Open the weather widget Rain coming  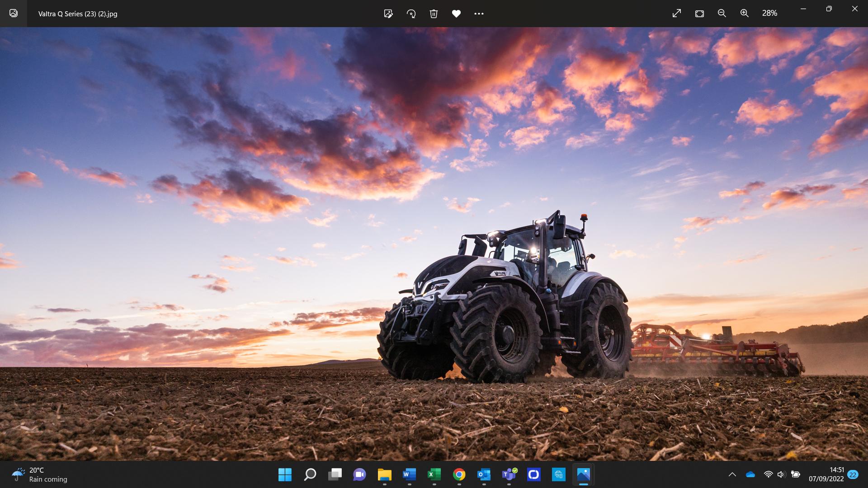tap(40, 474)
